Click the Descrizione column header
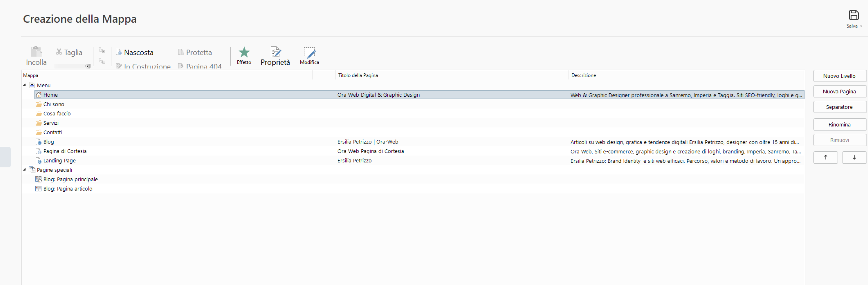This screenshot has height=285, width=868. pyautogui.click(x=583, y=75)
